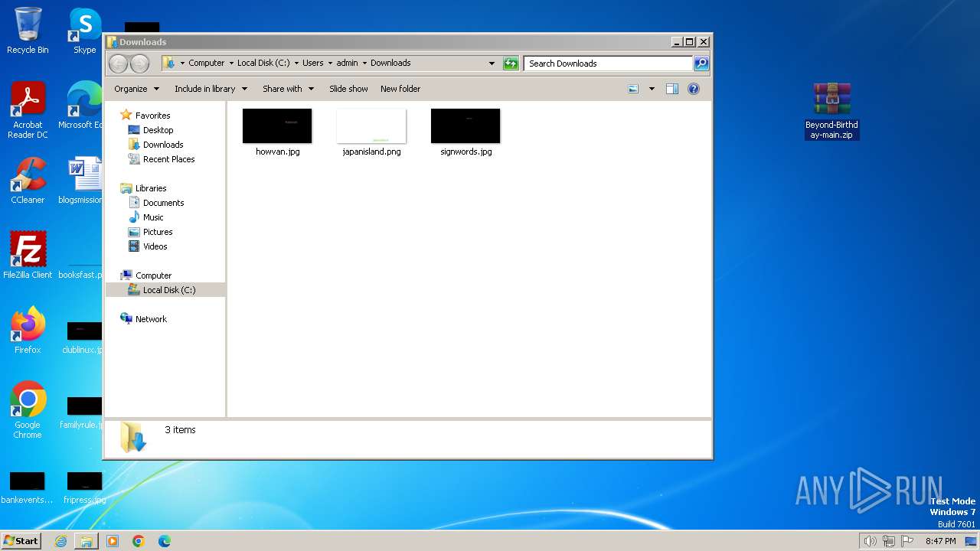The image size is (980, 551).
Task: Select clublinux.jpg desktop file
Action: (83, 338)
